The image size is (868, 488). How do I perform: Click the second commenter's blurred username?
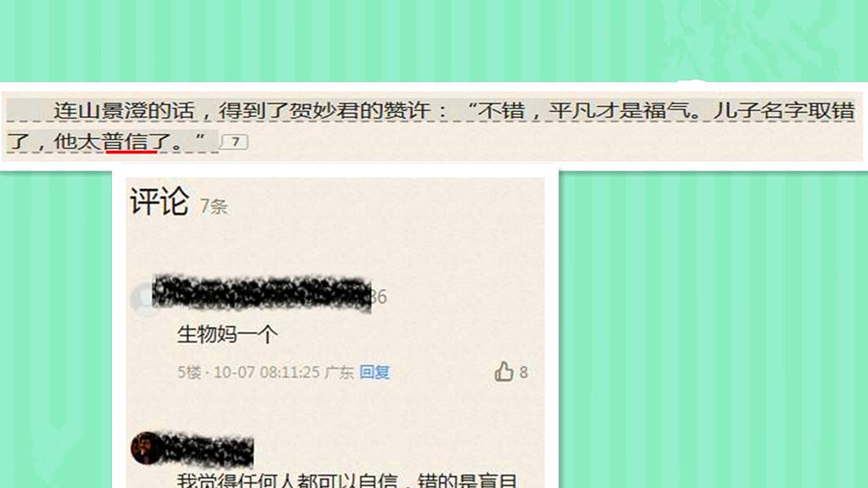click(209, 449)
